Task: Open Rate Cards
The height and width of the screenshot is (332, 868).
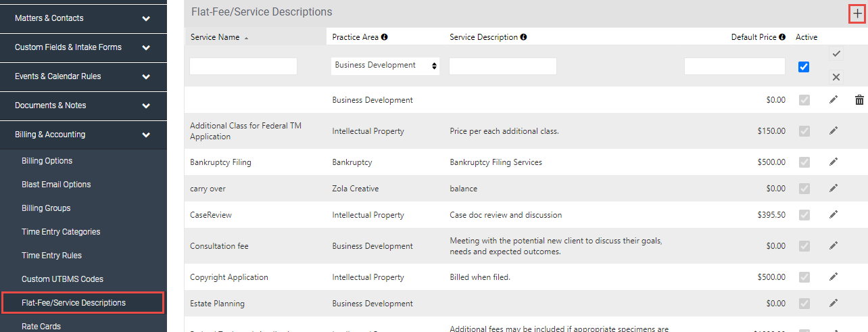Action: [41, 327]
